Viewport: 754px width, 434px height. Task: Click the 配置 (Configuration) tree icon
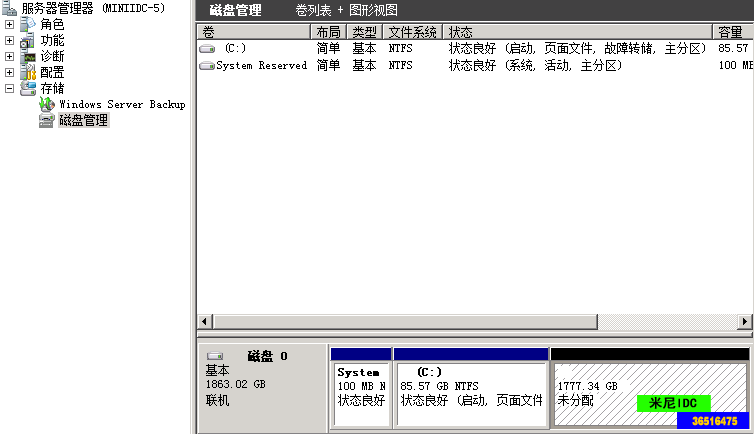(x=28, y=72)
